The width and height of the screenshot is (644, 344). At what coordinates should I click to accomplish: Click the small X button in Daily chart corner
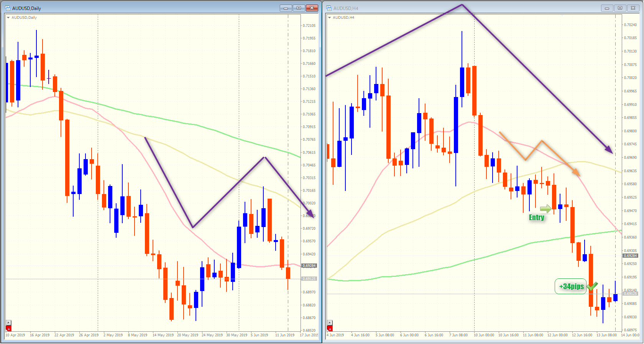[8, 323]
